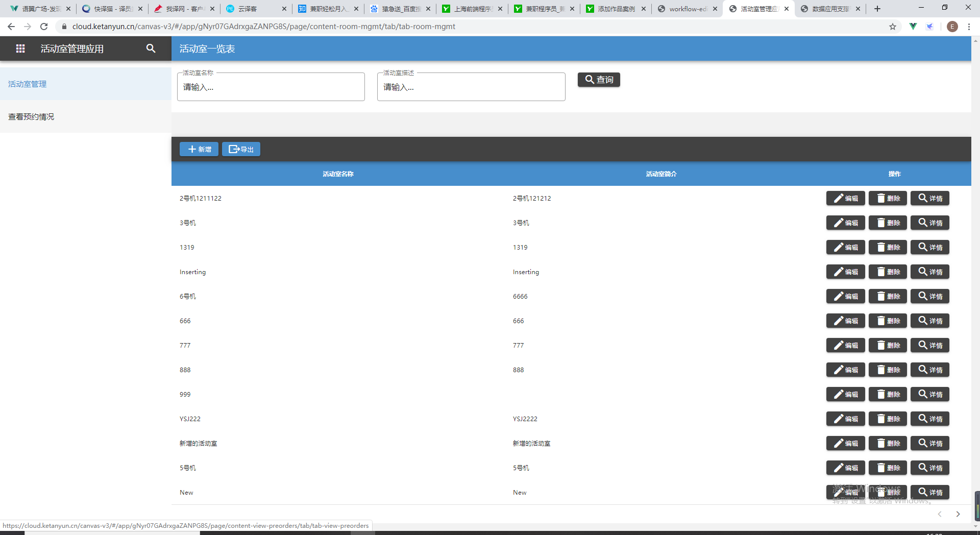
Task: Edit the 1319 row
Action: tap(846, 247)
